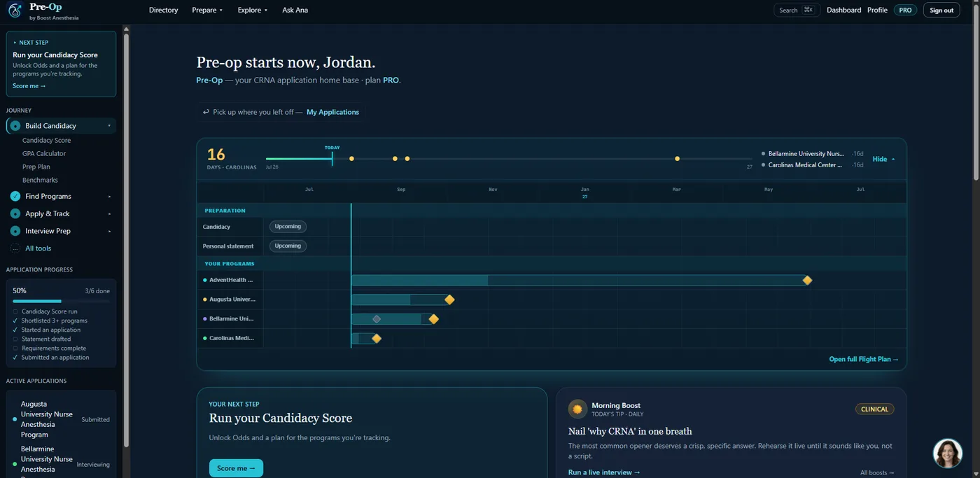980x478 pixels.
Task: Click the sidebar Score me link
Action: pos(29,86)
